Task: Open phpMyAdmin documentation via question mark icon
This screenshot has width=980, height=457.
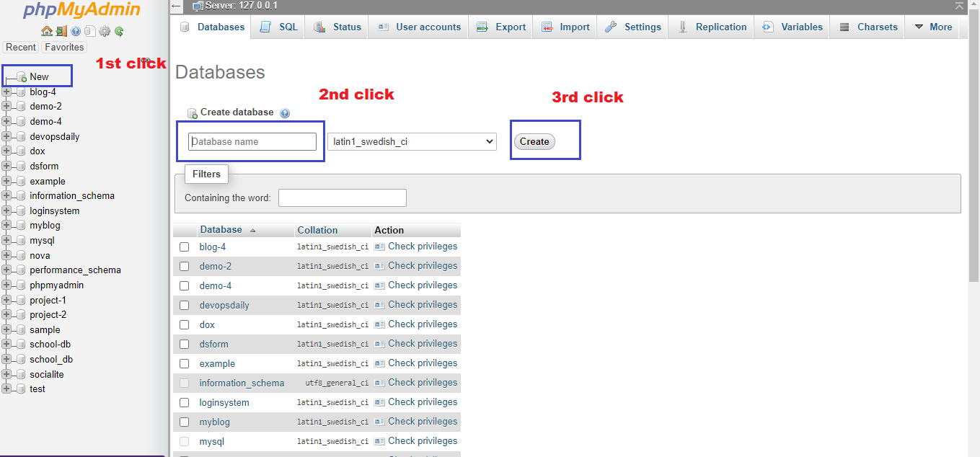Action: click(75, 31)
